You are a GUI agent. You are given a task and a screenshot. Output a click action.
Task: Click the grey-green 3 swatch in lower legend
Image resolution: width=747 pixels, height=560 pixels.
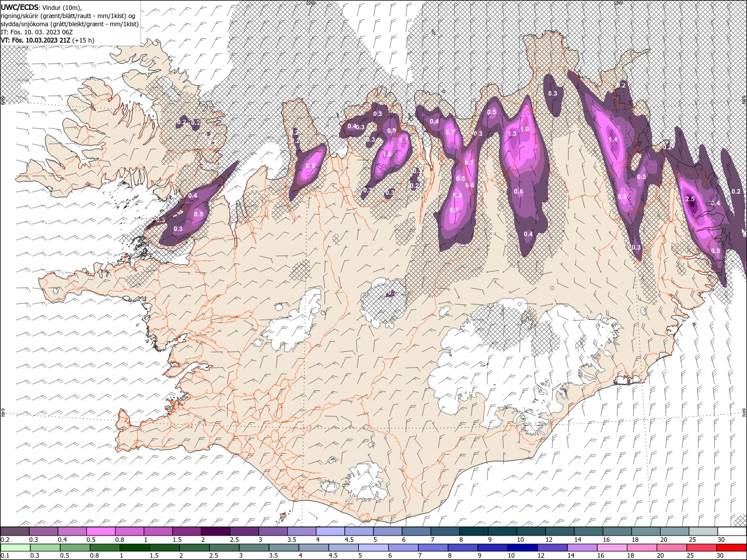254,547
